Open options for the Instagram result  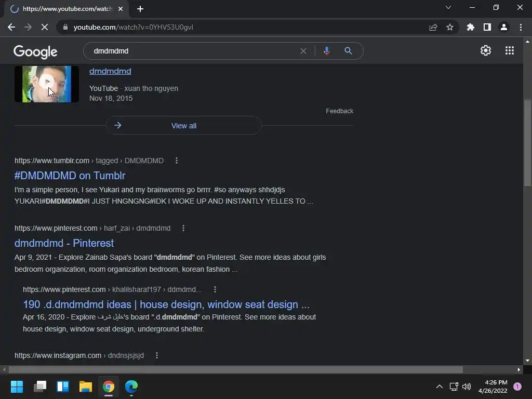click(156, 355)
